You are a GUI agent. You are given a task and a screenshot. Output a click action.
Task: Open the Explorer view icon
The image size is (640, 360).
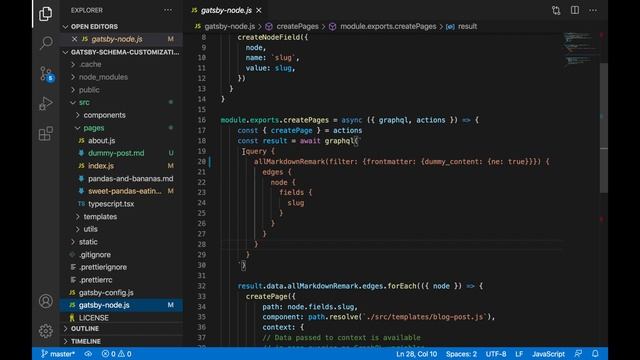point(45,14)
